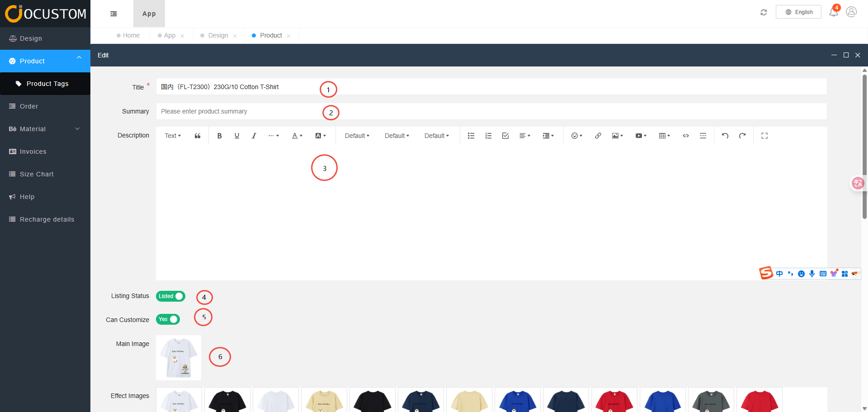Click the blockquote icon in editor
The width and height of the screenshot is (868, 412).
pos(198,136)
